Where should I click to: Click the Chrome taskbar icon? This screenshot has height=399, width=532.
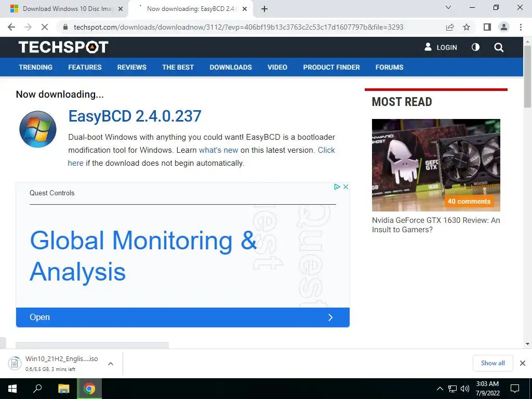tap(89, 389)
